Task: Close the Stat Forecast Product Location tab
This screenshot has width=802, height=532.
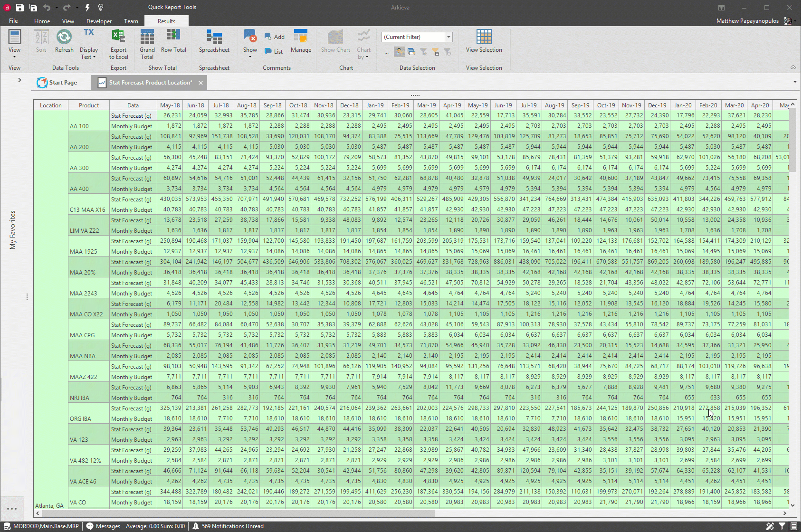Action: [x=200, y=83]
